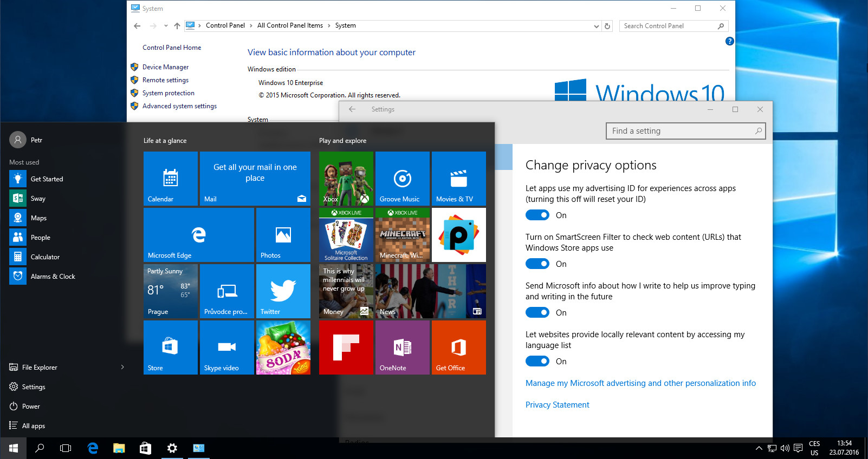
Task: Open the PicsArt tile
Action: click(x=459, y=235)
